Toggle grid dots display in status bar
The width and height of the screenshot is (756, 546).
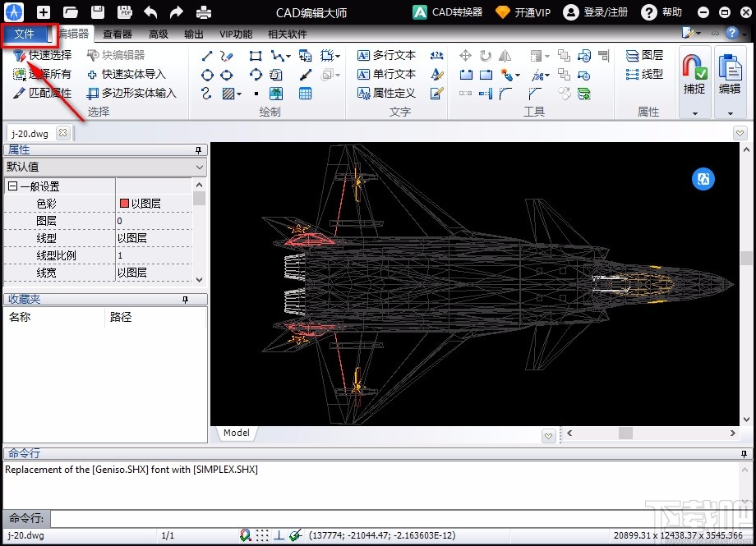coord(261,535)
